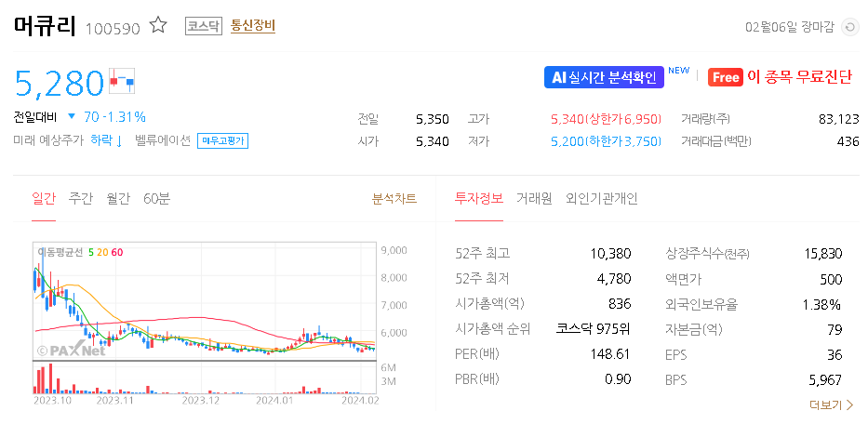The width and height of the screenshot is (868, 424).
Task: Click the 고가 value 5,340(상한가6,950)
Action: coord(607,119)
